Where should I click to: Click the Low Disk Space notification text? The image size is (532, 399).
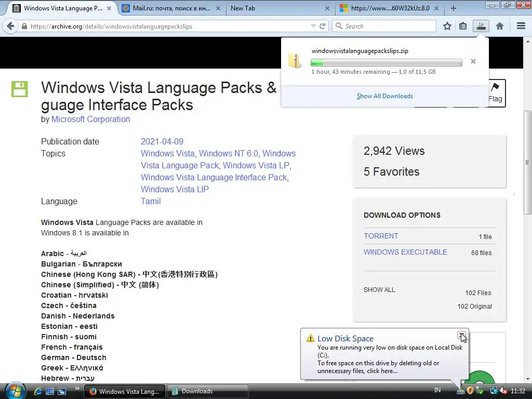point(390,359)
